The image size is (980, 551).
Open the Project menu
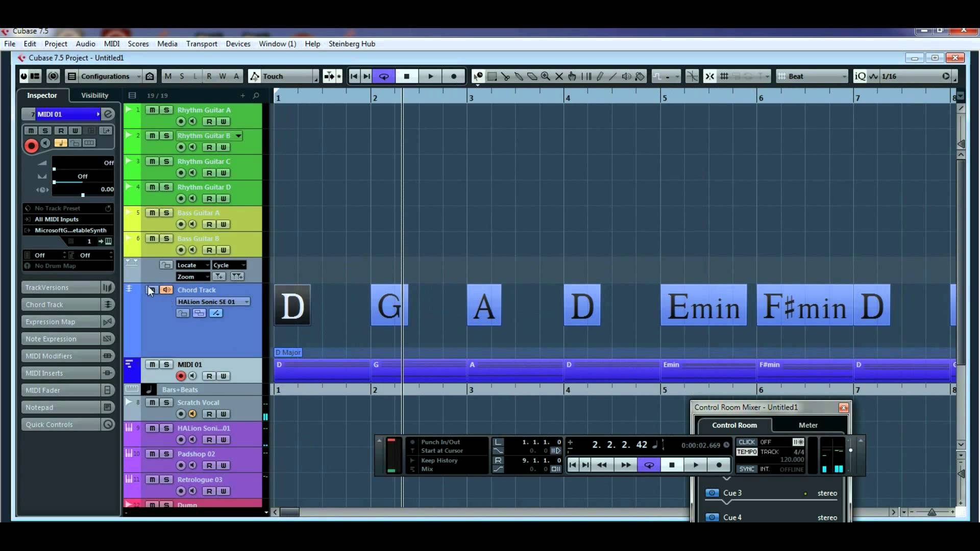click(56, 44)
